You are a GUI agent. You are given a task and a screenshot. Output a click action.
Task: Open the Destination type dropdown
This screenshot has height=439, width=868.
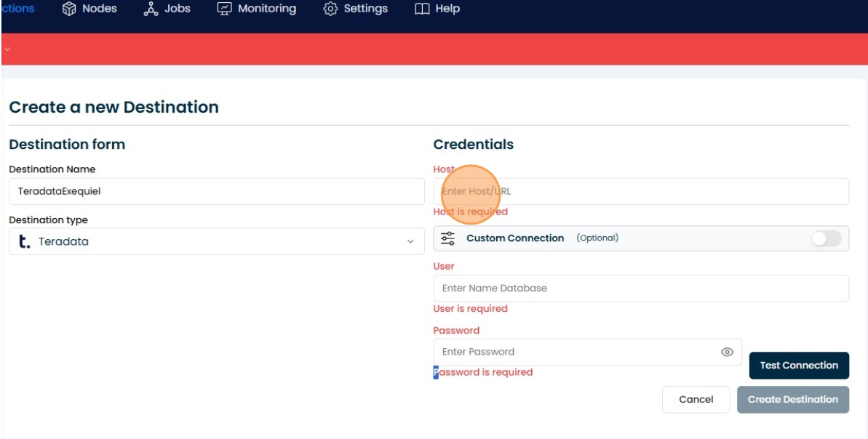pyautogui.click(x=216, y=241)
